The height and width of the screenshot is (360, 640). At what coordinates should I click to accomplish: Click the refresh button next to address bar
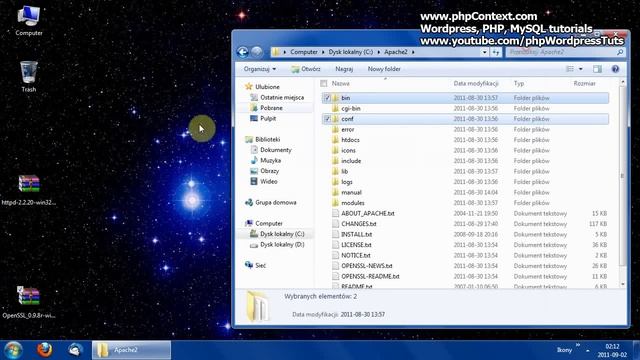tap(496, 52)
